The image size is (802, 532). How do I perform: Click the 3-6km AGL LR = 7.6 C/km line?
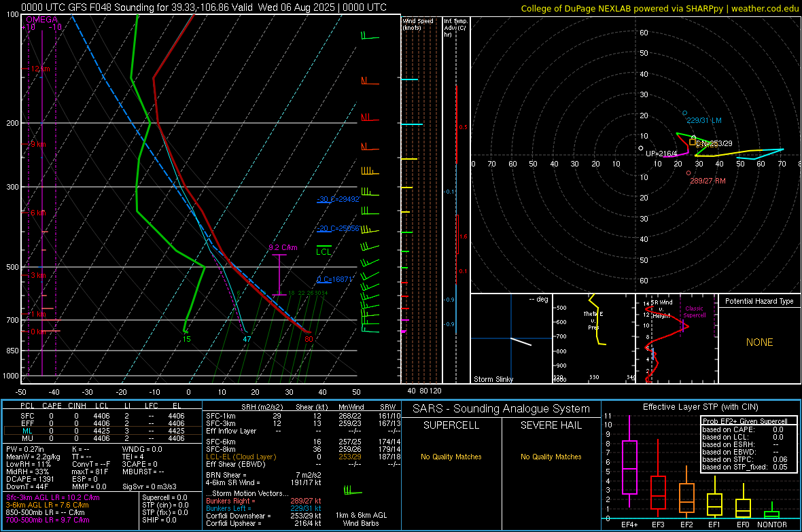[47, 505]
